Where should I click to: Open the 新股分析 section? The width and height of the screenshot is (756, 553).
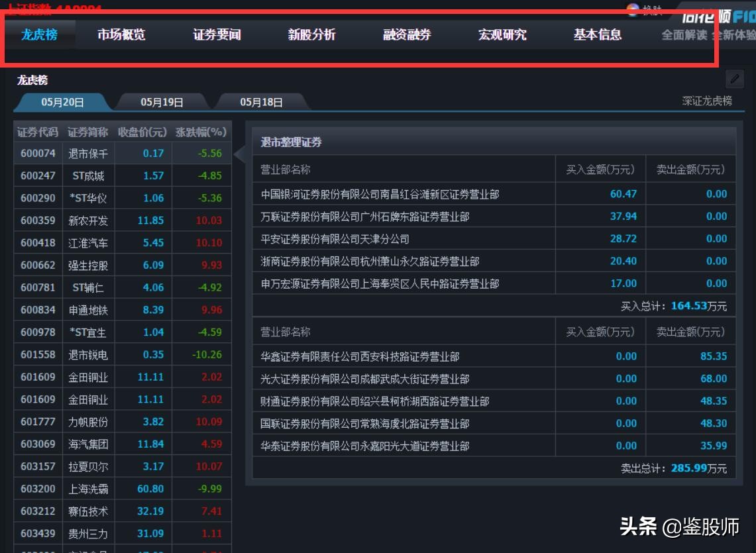pos(310,34)
